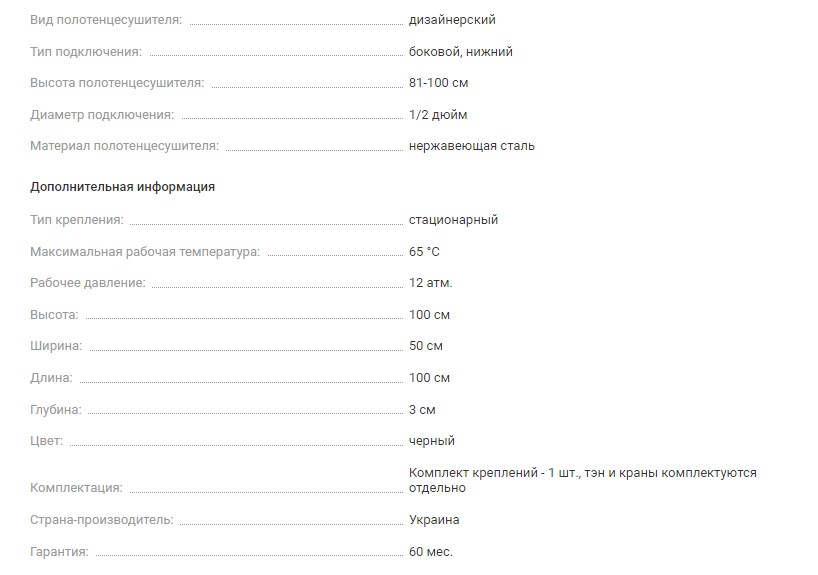The height and width of the screenshot is (575, 818).
Task: Click the '65 °C' temperature value
Action: (x=425, y=252)
